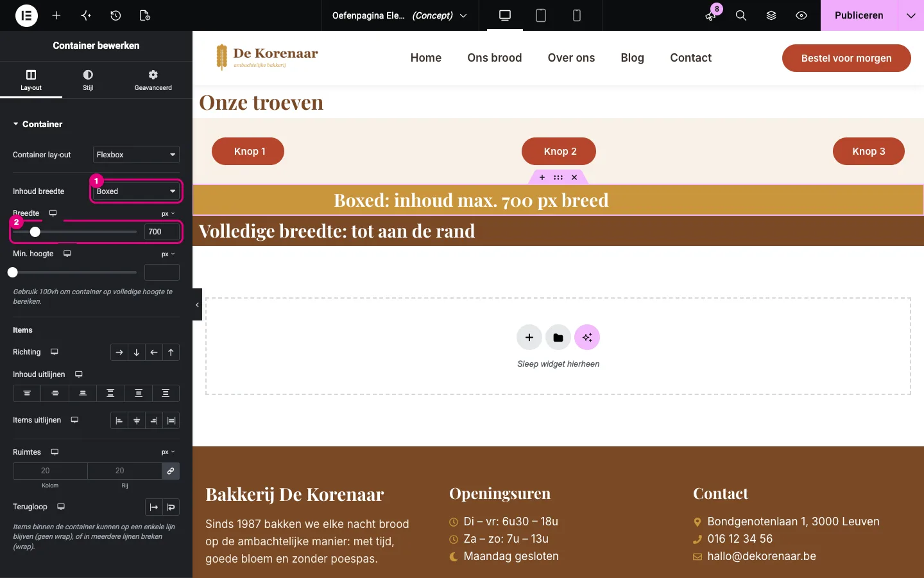Open the Inhoud breedte Boxed dropdown

(136, 191)
